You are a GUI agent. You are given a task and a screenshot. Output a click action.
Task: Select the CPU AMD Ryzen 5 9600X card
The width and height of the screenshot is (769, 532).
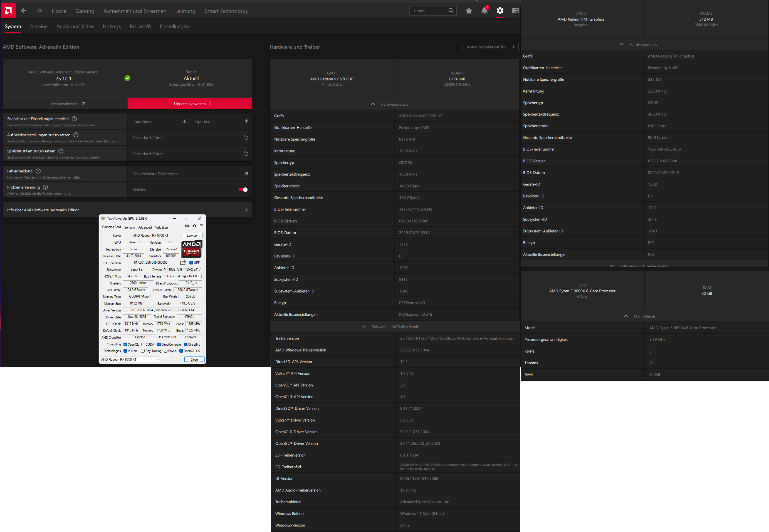click(x=582, y=291)
